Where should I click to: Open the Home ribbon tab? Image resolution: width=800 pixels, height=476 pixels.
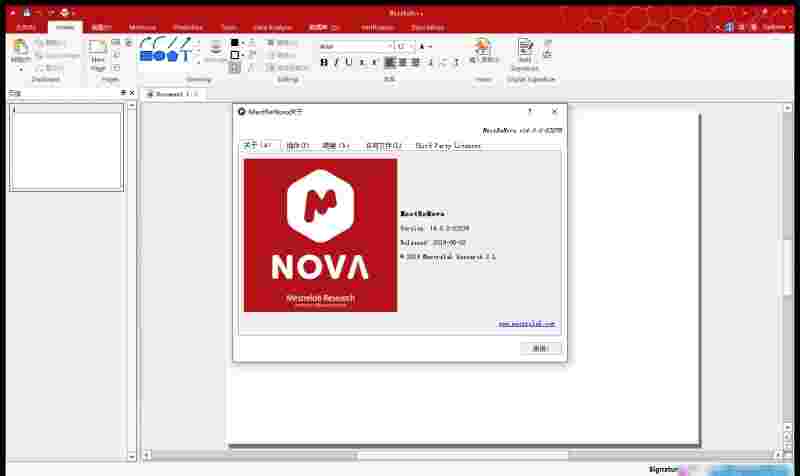65,28
